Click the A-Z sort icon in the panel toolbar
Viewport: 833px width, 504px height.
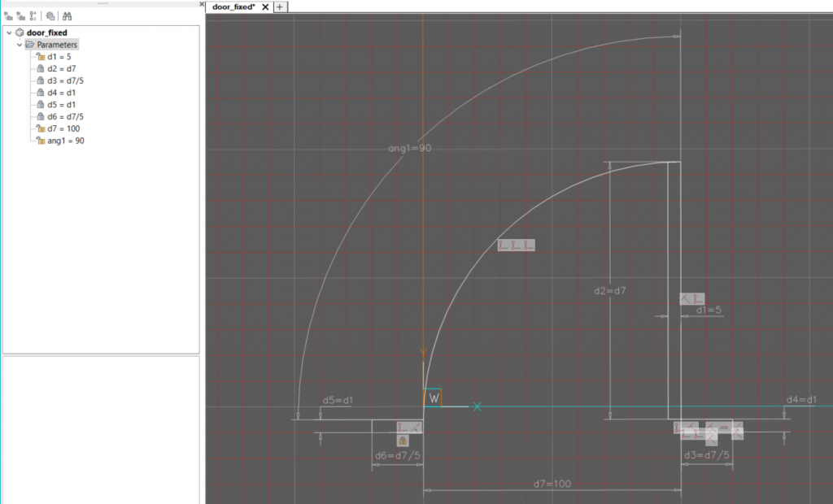point(33,16)
